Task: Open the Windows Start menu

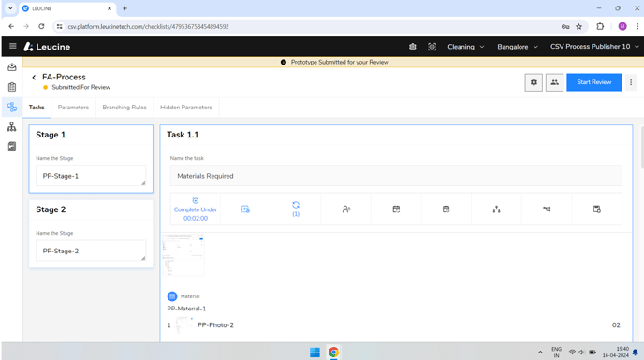Action: point(315,353)
